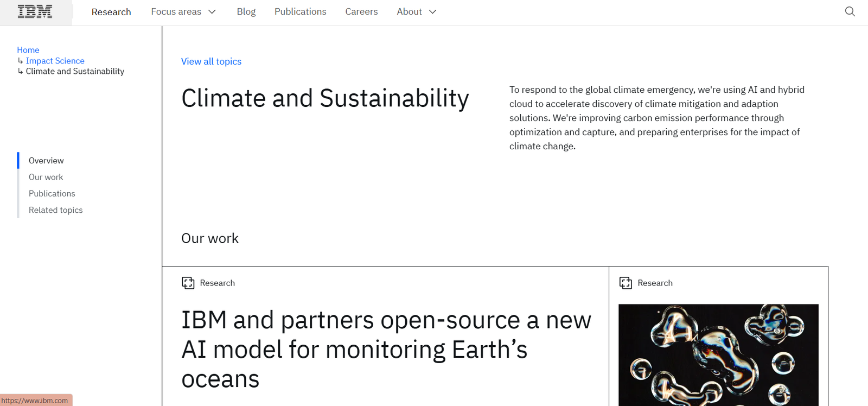Image resolution: width=868 pixels, height=406 pixels.
Task: Open the Research nav item
Action: pos(111,12)
